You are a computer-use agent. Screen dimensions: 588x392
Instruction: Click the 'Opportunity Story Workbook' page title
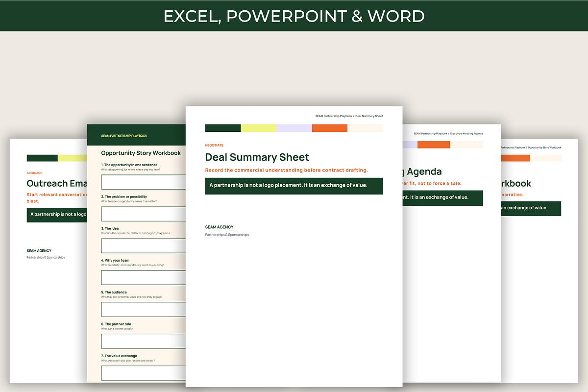(x=141, y=153)
